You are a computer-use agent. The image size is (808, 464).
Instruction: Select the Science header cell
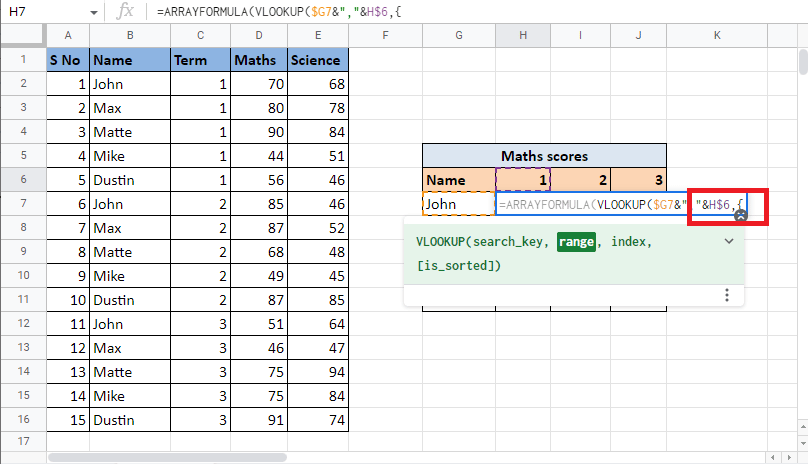coord(316,60)
